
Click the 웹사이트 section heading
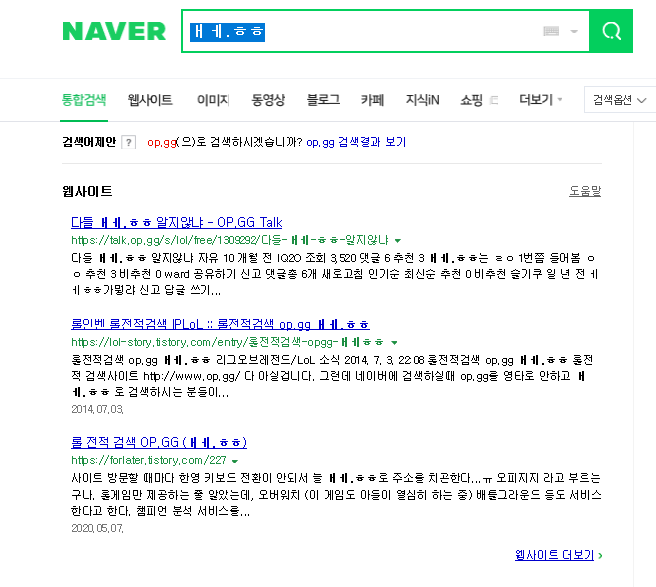click(x=87, y=191)
